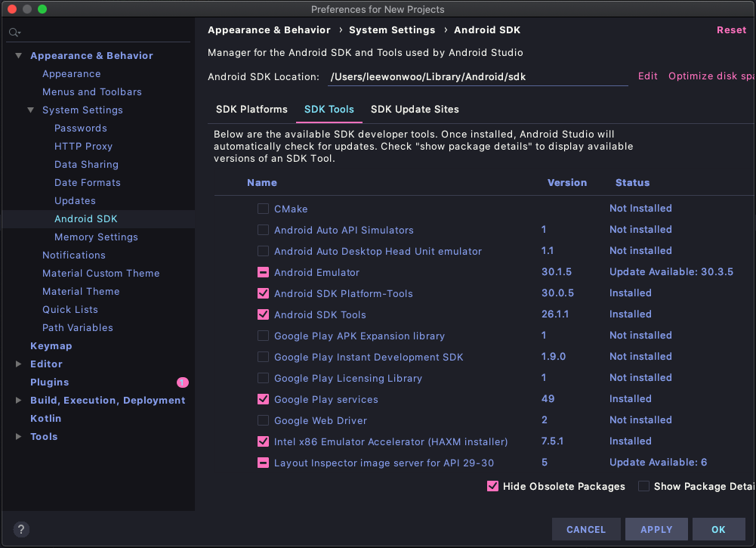Focus the Android SDK Location field
The width and height of the screenshot is (756, 548).
tap(478, 77)
